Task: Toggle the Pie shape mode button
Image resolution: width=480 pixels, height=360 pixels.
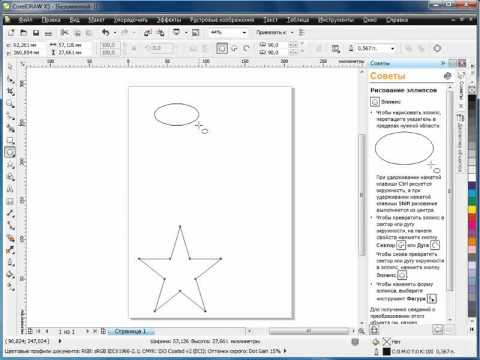Action: pyautogui.click(x=235, y=48)
